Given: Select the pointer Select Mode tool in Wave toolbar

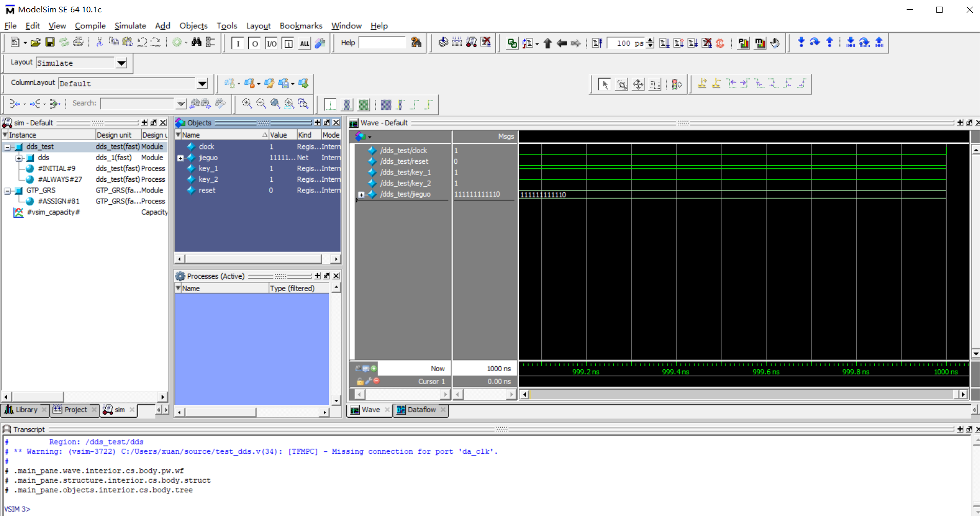Looking at the screenshot, I should click(605, 84).
